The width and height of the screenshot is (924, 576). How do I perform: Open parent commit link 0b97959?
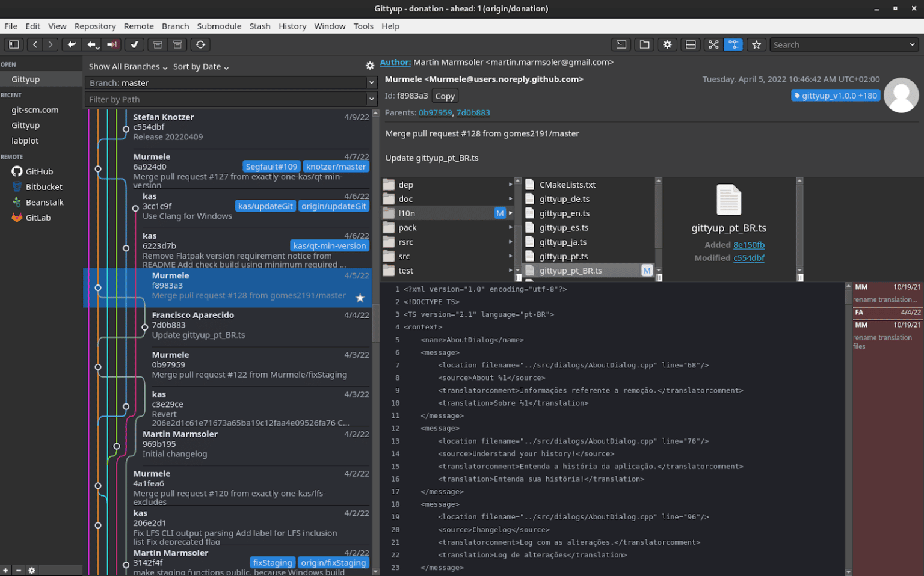tap(435, 112)
